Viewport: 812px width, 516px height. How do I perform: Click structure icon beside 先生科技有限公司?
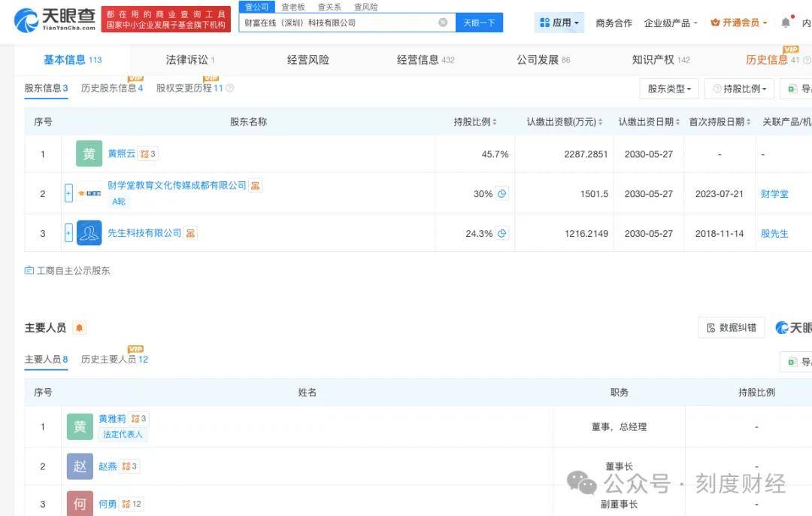[x=190, y=233]
